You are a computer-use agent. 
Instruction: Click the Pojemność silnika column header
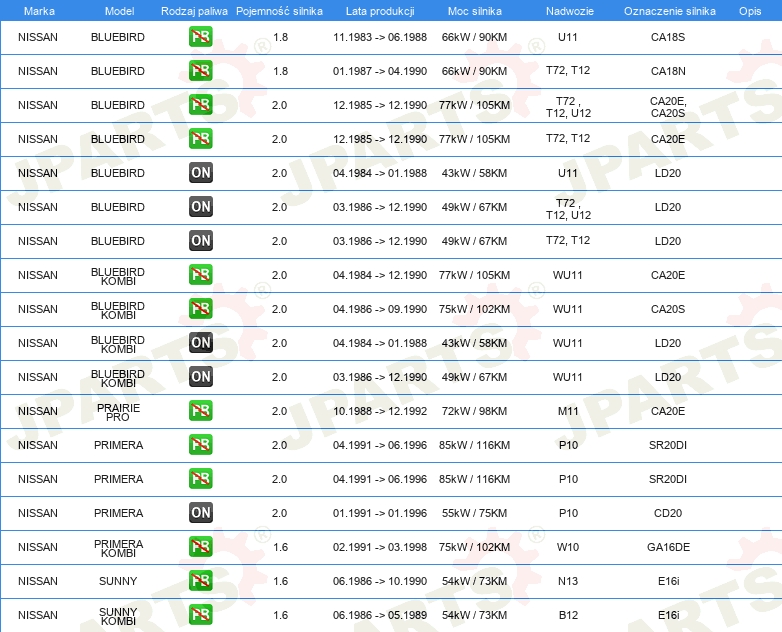pos(279,11)
